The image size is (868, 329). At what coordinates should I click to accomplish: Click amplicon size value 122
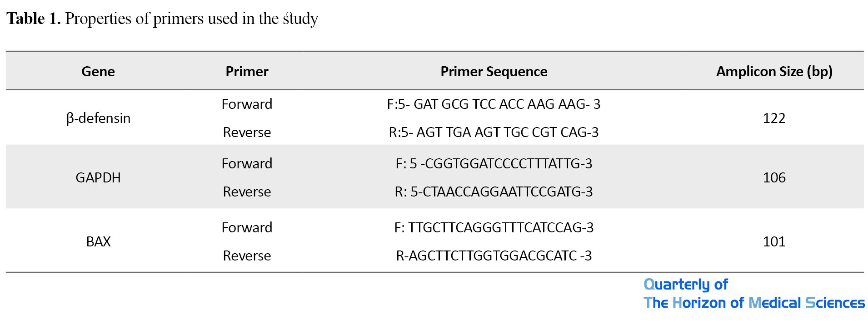[x=774, y=118]
